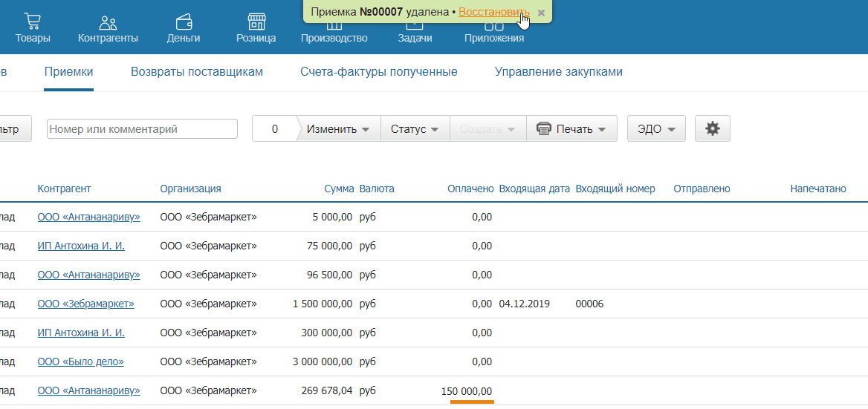Expand the disabled Создать dropdown
This screenshot has width=868, height=409.
(488, 128)
